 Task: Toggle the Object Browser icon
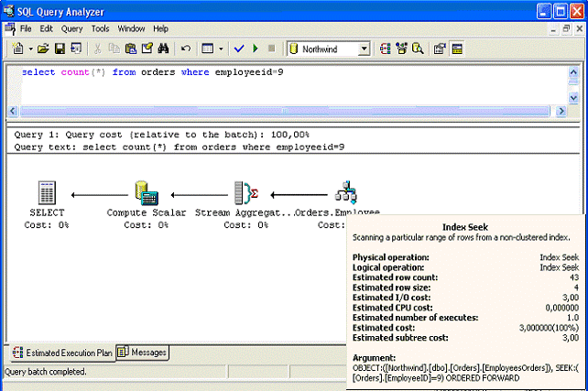coord(402,49)
